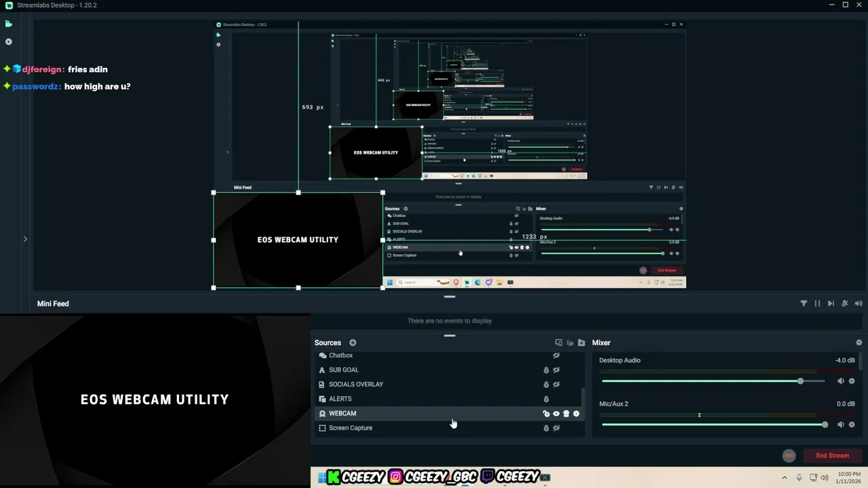Skip the current alert in Mini Feed
Screen dimensions: 868x488
[831, 304]
